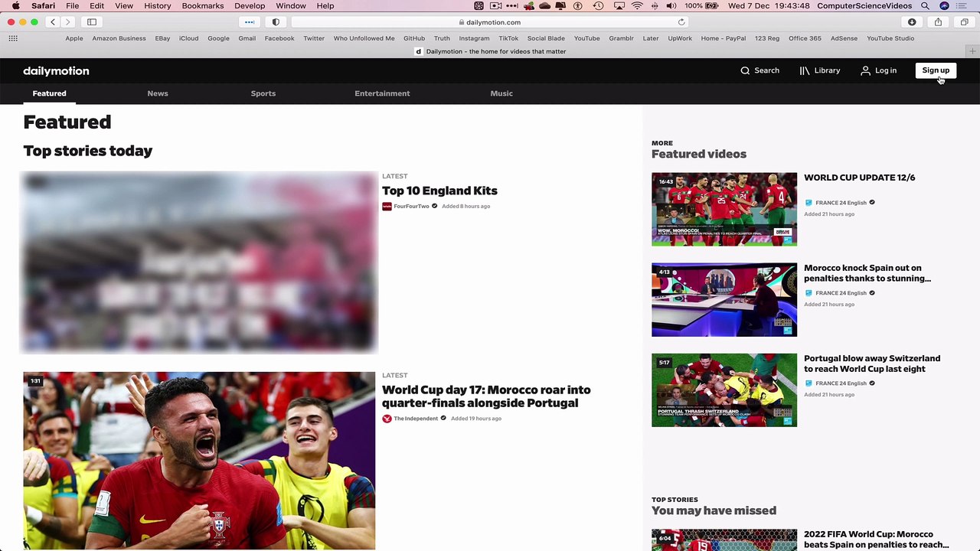980x551 pixels.
Task: Switch to the News tab
Action: (158, 93)
